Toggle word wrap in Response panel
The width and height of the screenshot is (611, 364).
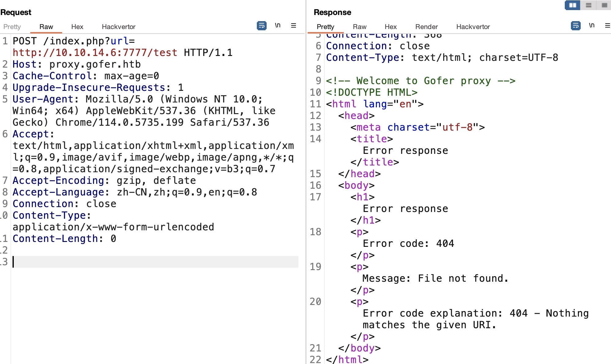click(x=575, y=26)
